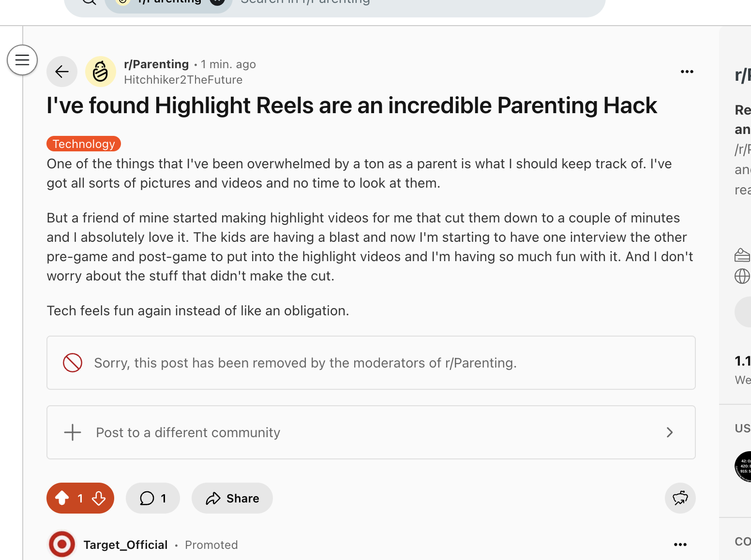Open the hamburger navigation menu
The width and height of the screenshot is (751, 560).
[22, 60]
